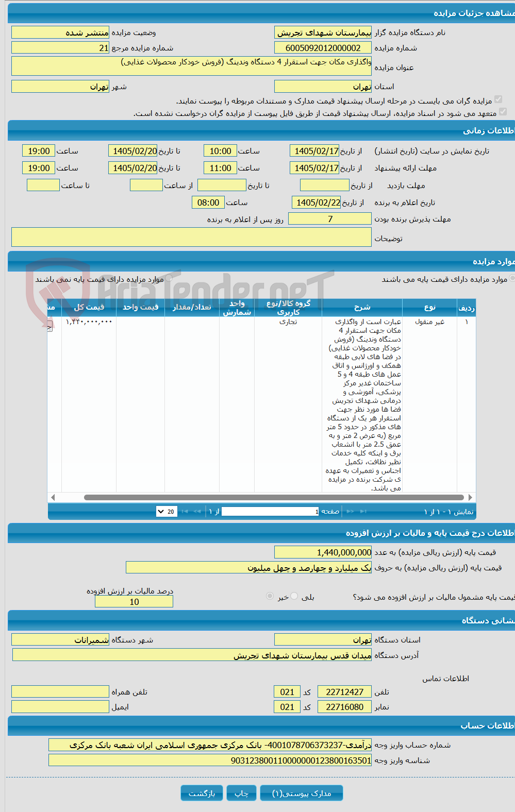The height and width of the screenshot is (812, 515).
Task: Open مدارک پیوستی attachments button
Action: tap(302, 793)
